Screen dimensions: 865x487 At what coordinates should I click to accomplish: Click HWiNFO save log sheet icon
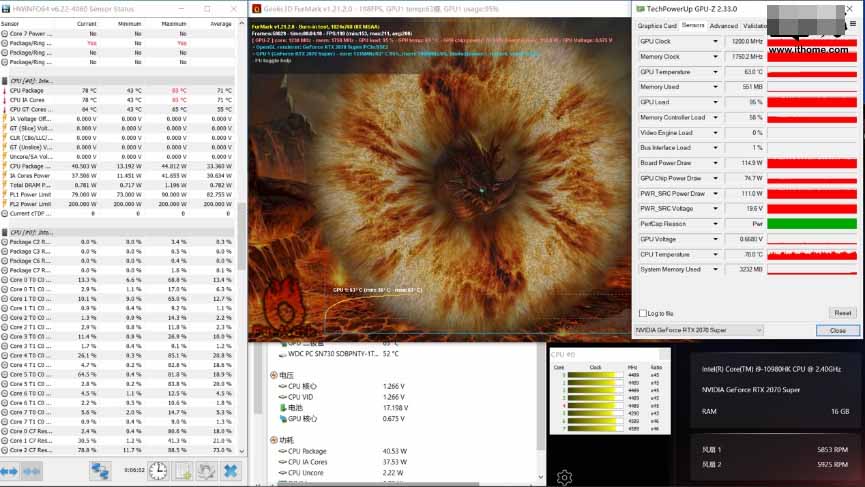[x=183, y=471]
